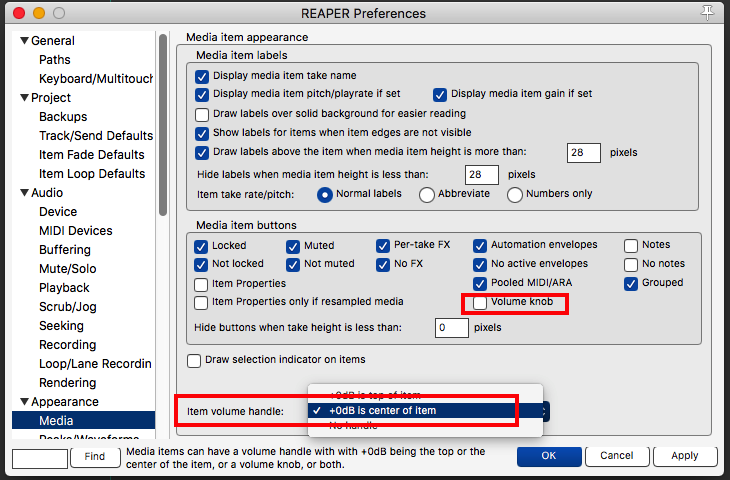Enable Draw labels over solid background
Image resolution: width=730 pixels, height=480 pixels.
pos(202,115)
